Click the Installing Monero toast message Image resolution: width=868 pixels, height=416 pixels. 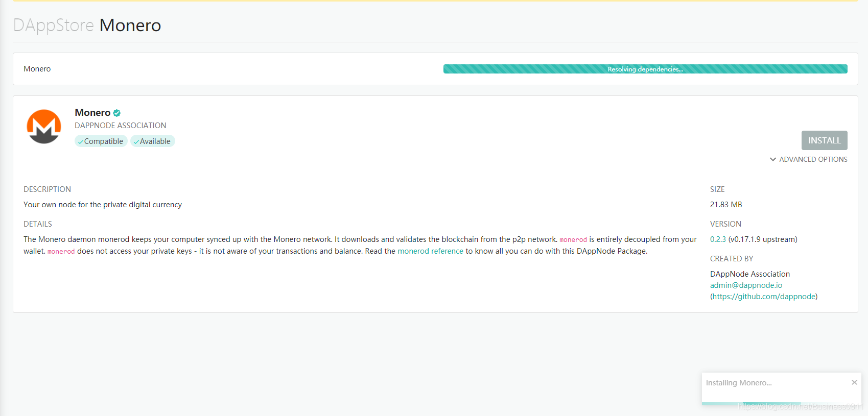click(739, 383)
